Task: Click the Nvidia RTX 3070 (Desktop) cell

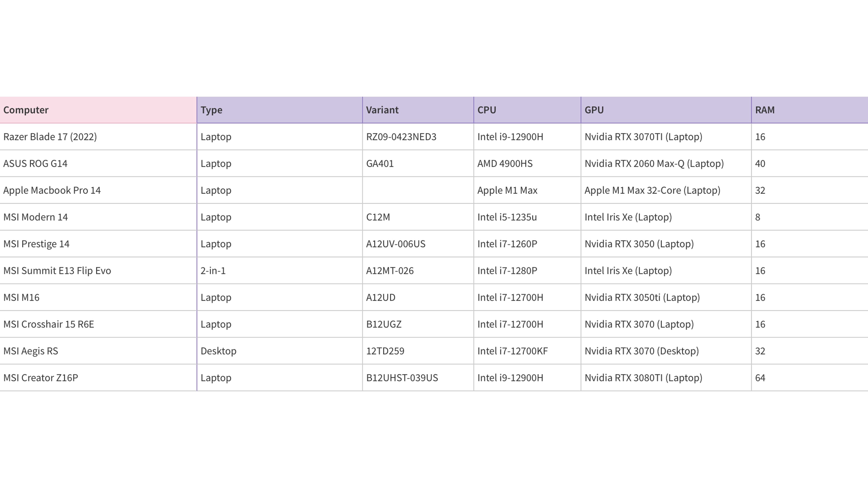Action: click(666, 351)
